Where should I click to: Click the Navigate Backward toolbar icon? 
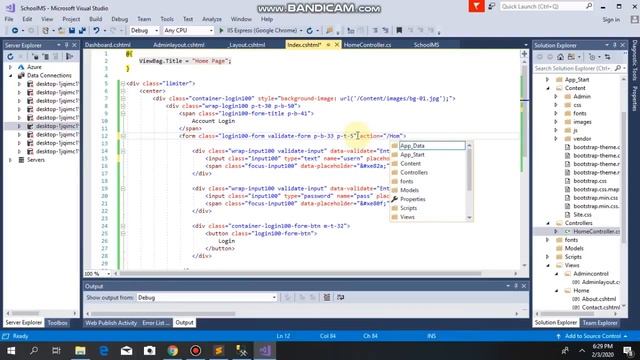pyautogui.click(x=15, y=31)
